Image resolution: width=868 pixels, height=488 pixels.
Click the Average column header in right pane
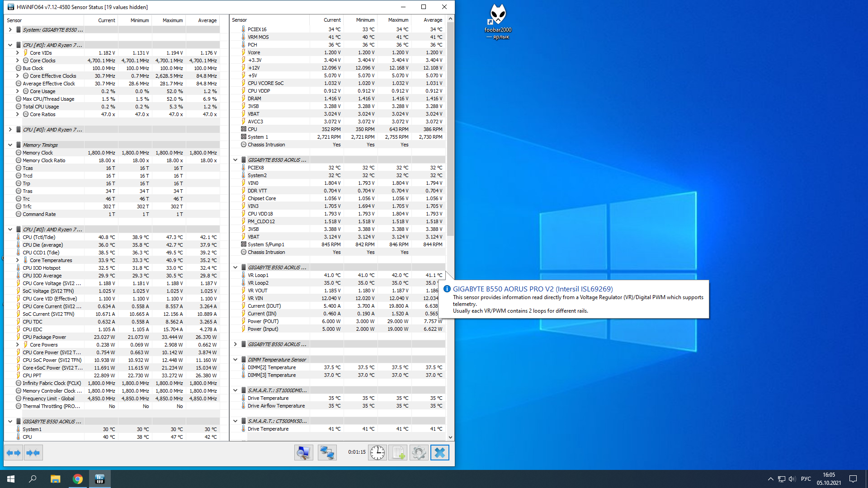tap(433, 20)
